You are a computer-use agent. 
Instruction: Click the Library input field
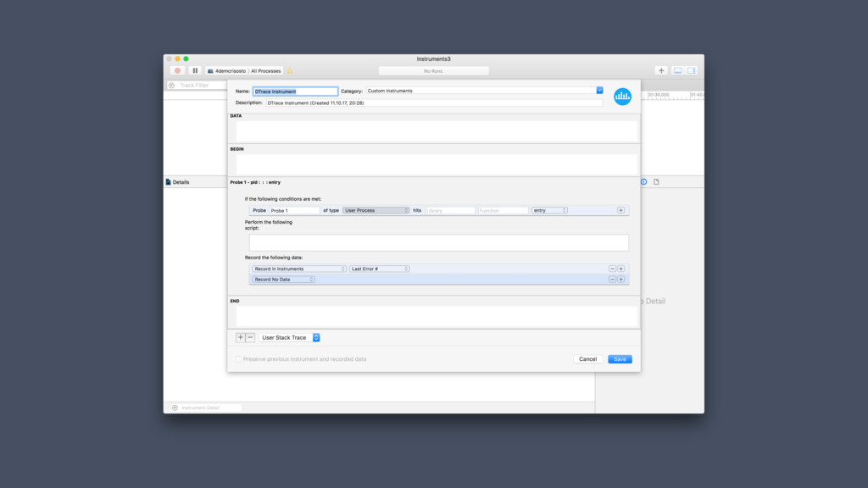[450, 210]
